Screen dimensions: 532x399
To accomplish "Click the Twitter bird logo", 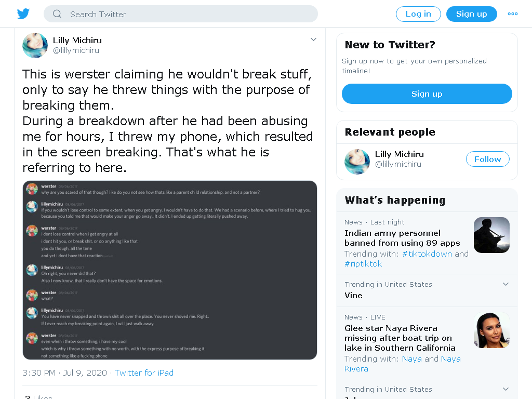I will (x=23, y=14).
